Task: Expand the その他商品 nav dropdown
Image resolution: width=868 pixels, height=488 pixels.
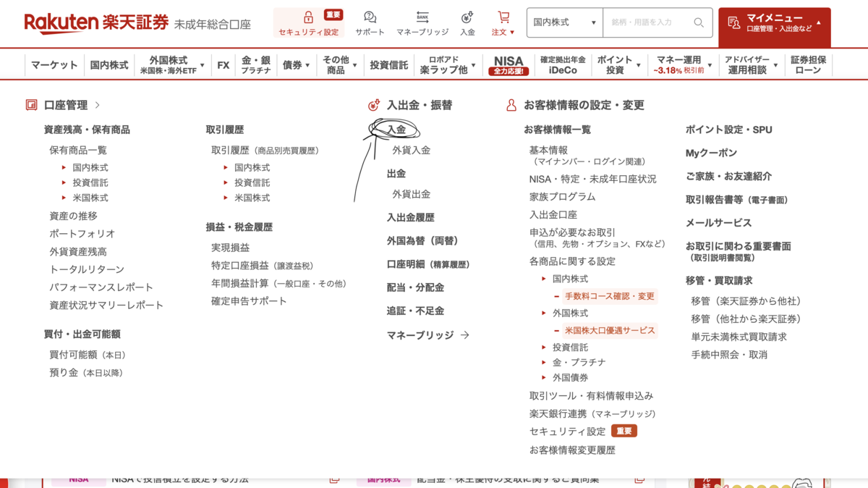Action: tap(340, 65)
